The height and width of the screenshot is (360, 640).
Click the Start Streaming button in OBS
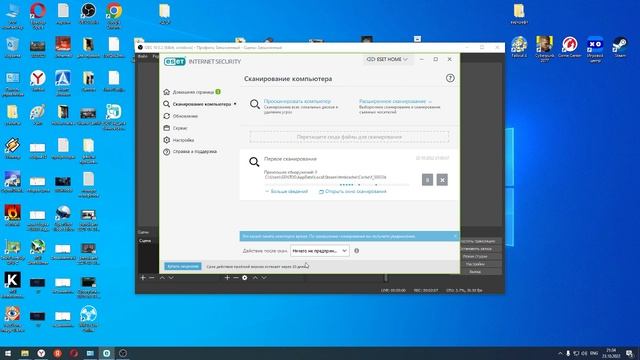480,241
